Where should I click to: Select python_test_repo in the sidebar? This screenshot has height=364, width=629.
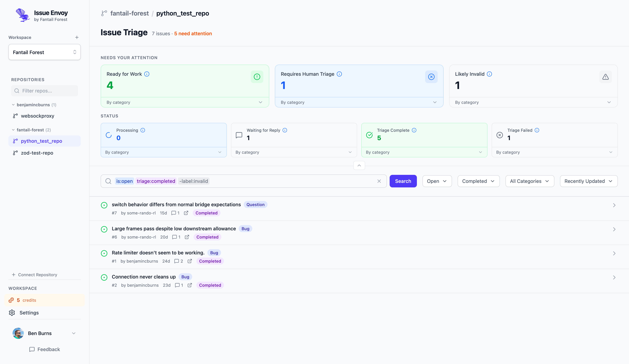pos(44,141)
